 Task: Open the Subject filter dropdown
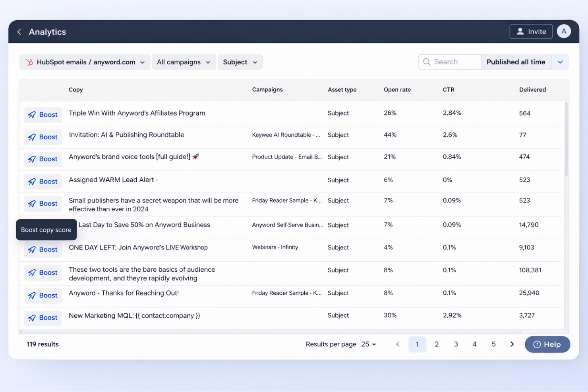click(x=240, y=62)
